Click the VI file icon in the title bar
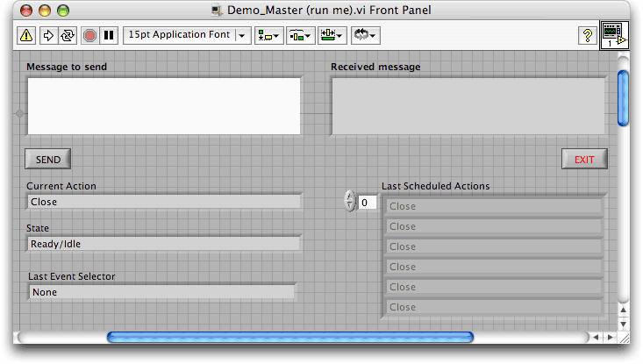This screenshot has height=364, width=643. coord(217,11)
